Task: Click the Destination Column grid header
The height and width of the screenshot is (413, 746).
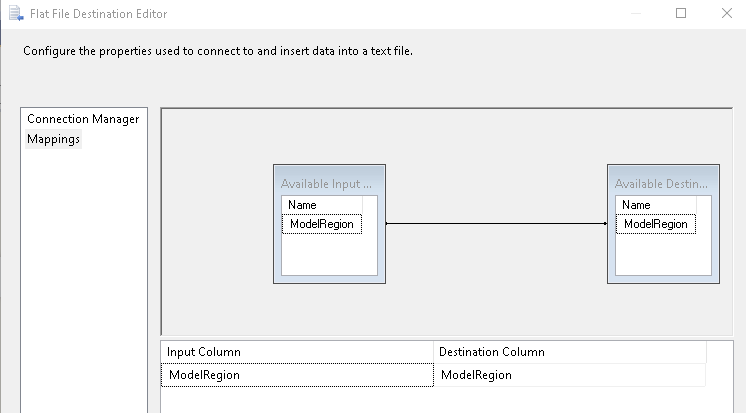Action: pyautogui.click(x=570, y=352)
